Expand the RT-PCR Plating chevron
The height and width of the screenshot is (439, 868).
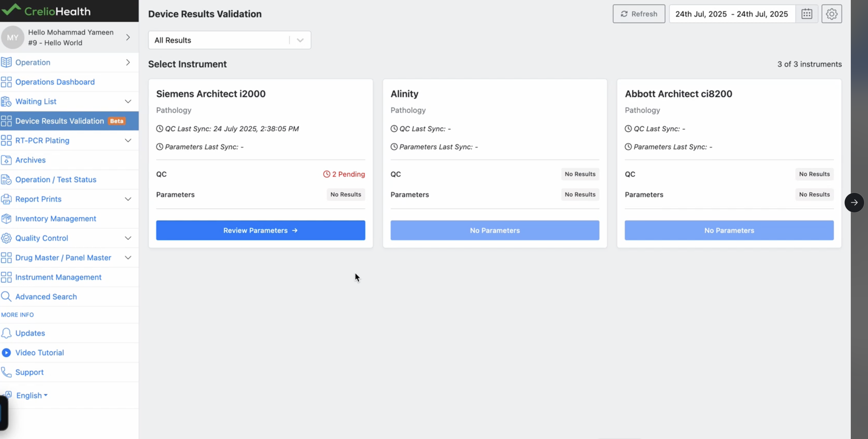[128, 141]
